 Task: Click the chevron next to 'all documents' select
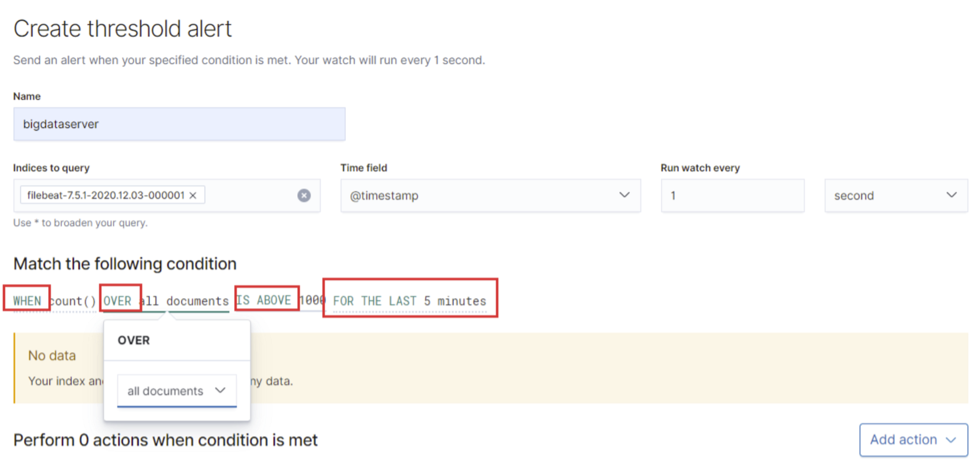[x=220, y=390]
